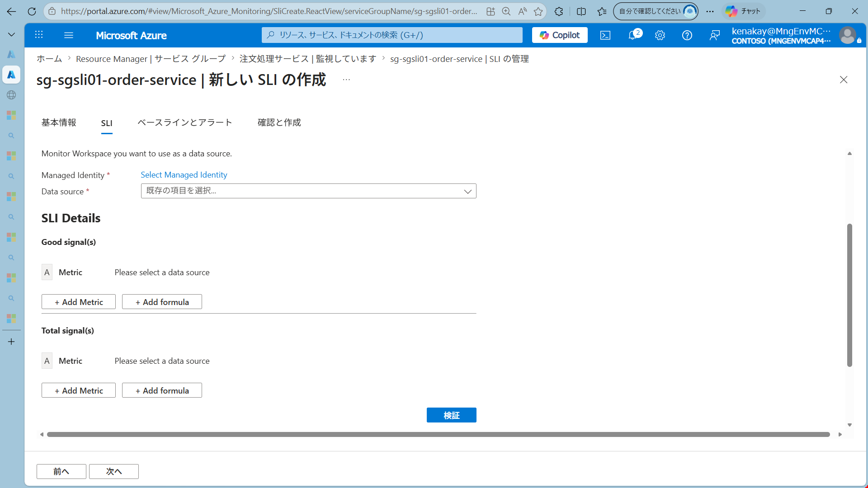This screenshot has height=488, width=868.
Task: Select the A label of the Good signal metric
Action: tap(47, 272)
